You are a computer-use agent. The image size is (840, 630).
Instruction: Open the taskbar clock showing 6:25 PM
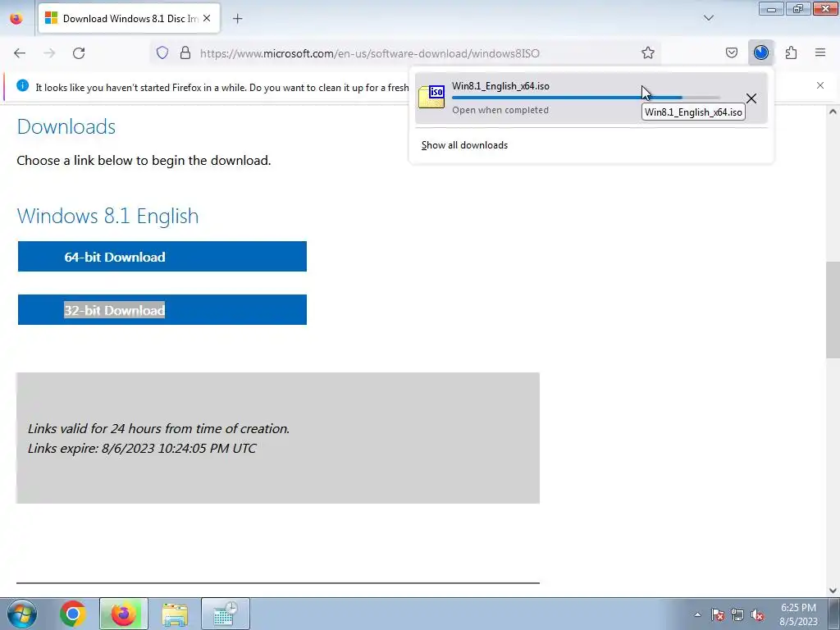798,614
